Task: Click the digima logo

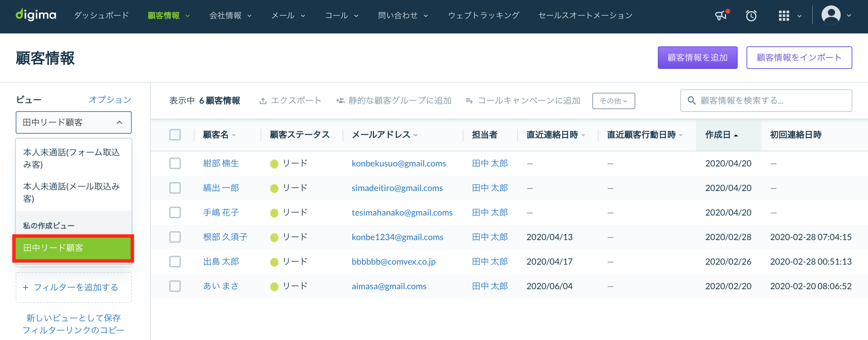Action: (36, 15)
